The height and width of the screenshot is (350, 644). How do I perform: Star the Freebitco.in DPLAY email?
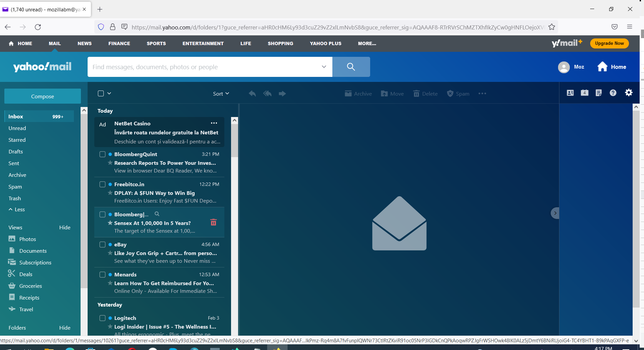[110, 193]
